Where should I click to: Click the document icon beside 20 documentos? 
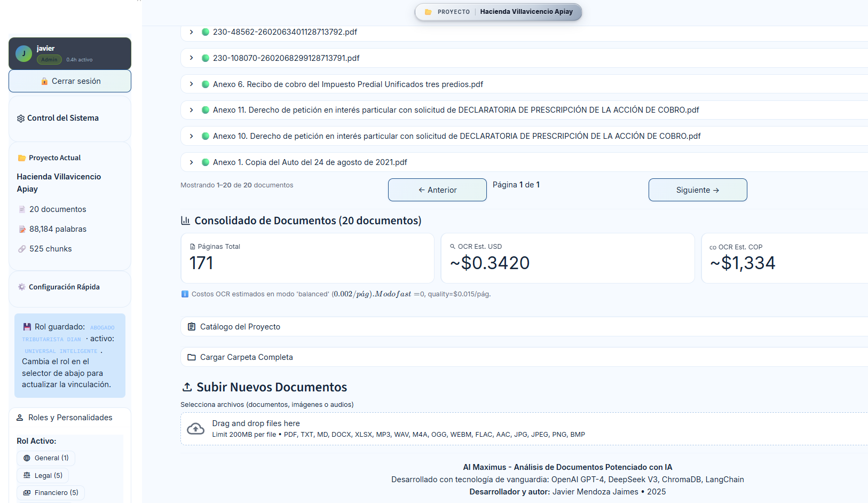pyautogui.click(x=22, y=209)
